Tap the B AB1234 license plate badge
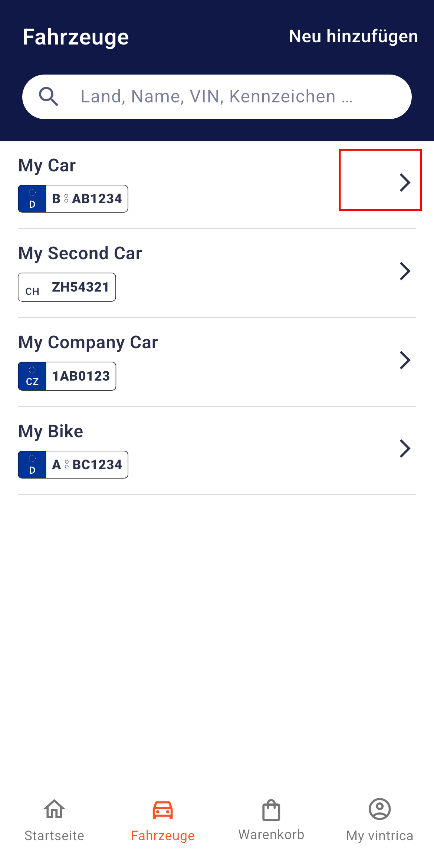Viewport: 434px width, 868px height. tap(73, 199)
